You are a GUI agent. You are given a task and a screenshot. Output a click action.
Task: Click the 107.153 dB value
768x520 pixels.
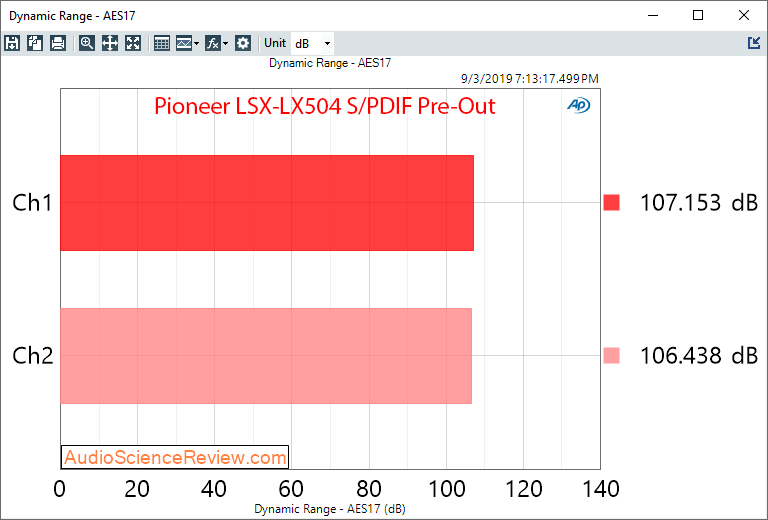tap(699, 202)
